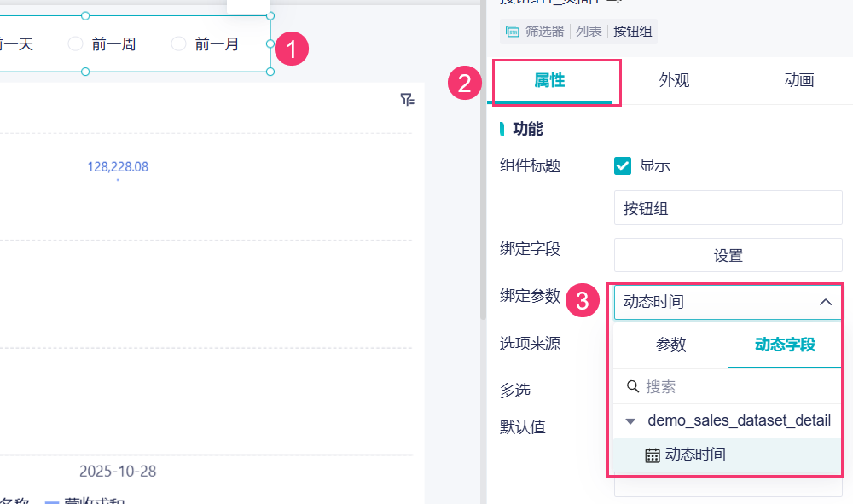Click the 按钮组 title input field
853x504 pixels.
point(728,208)
